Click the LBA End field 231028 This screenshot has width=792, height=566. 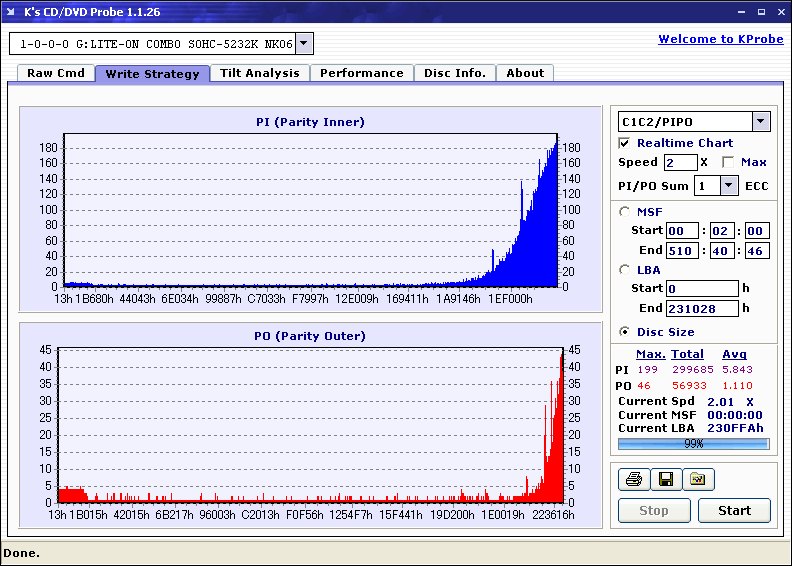pos(702,308)
